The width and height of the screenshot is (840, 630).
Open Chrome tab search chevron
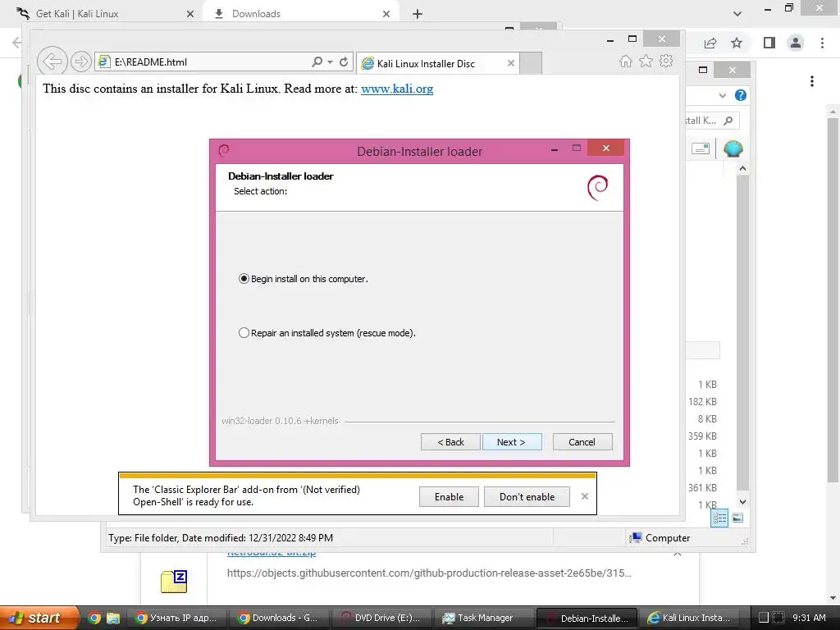[x=737, y=14]
